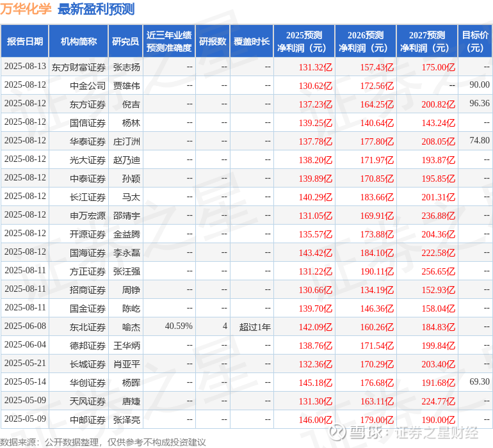Viewport: 493px width, 448px height.
Task: Click the 143.42亿 profit forecast
Action: point(316,253)
